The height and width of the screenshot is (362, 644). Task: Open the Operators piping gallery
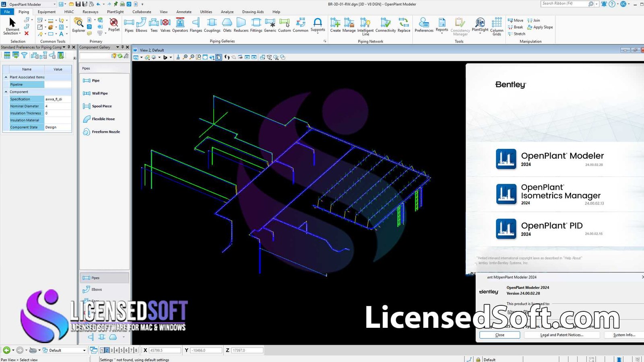tap(180, 25)
